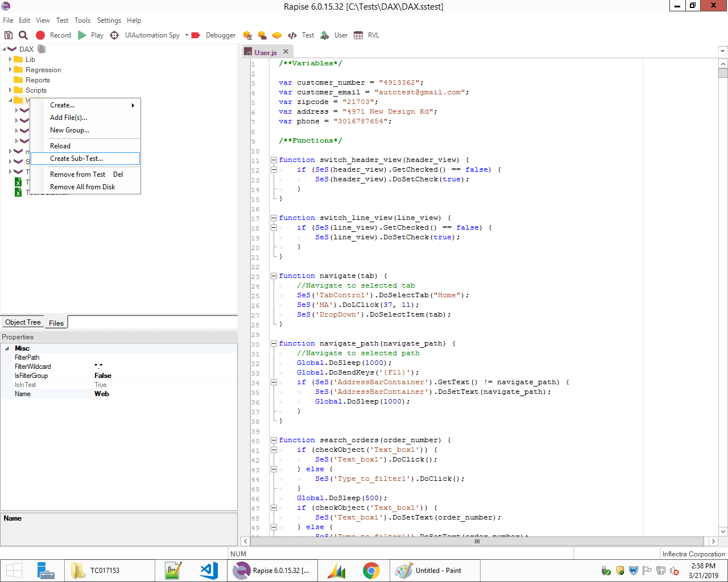The image size is (728, 582).
Task: Choose Reload in the context menu
Action: pos(85,146)
